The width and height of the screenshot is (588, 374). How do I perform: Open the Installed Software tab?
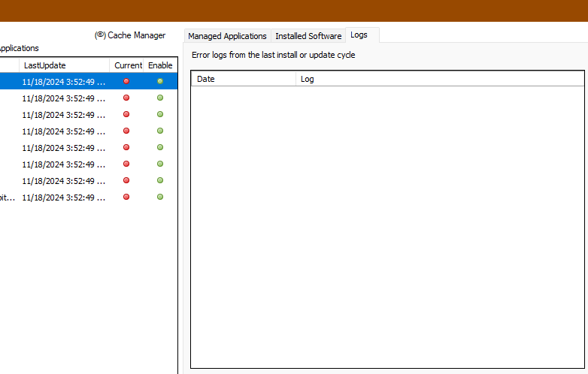coord(308,36)
